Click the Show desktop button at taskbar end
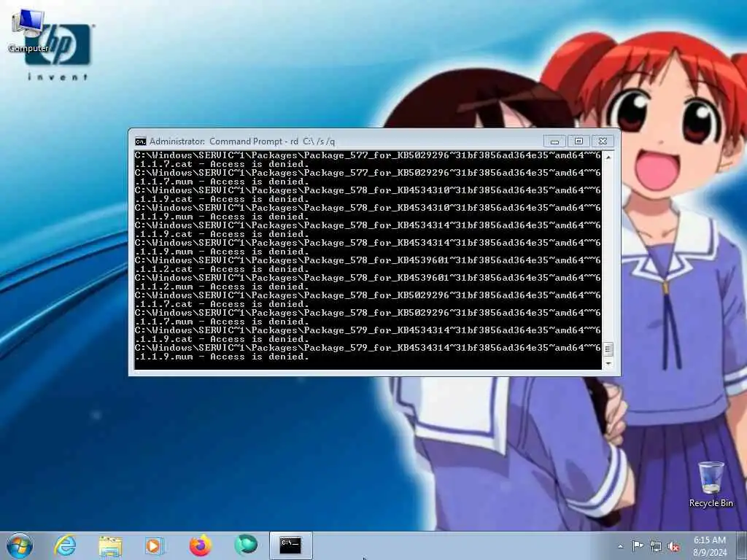Screen dimensions: 747x560 [x=742, y=546]
